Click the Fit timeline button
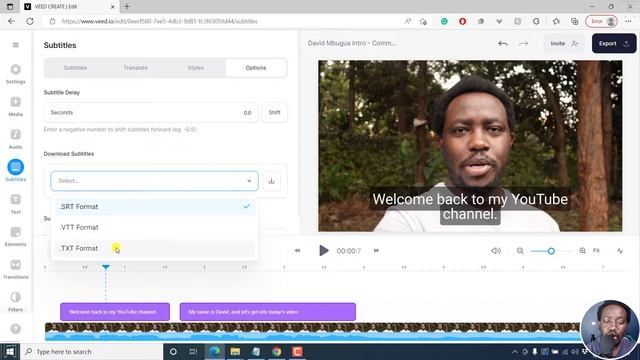Viewport: 640px width, 360px height. tap(596, 251)
